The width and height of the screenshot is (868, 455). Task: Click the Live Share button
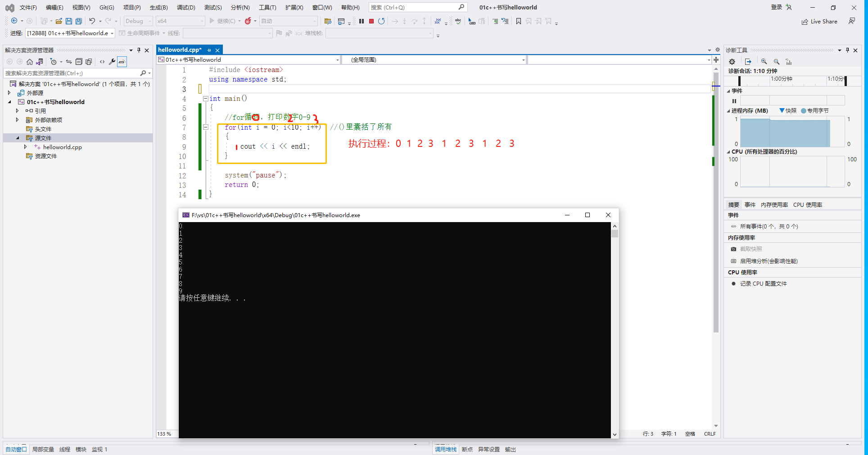click(819, 21)
